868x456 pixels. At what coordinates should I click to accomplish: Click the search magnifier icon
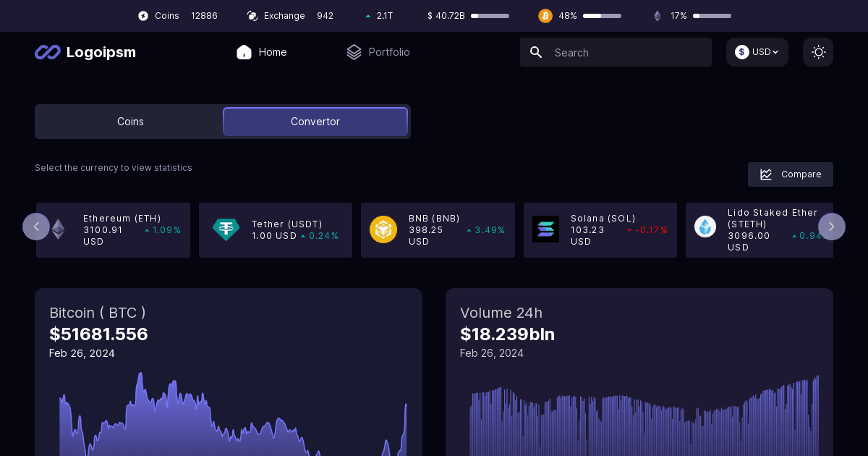[536, 52]
